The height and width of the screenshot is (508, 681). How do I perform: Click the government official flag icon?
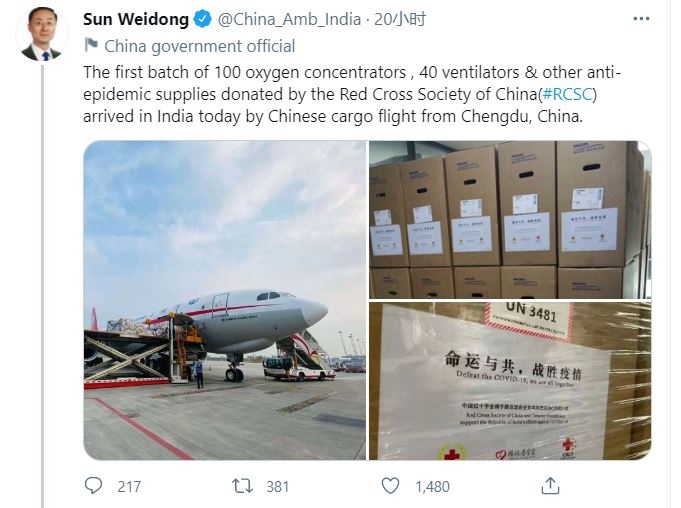coord(91,45)
